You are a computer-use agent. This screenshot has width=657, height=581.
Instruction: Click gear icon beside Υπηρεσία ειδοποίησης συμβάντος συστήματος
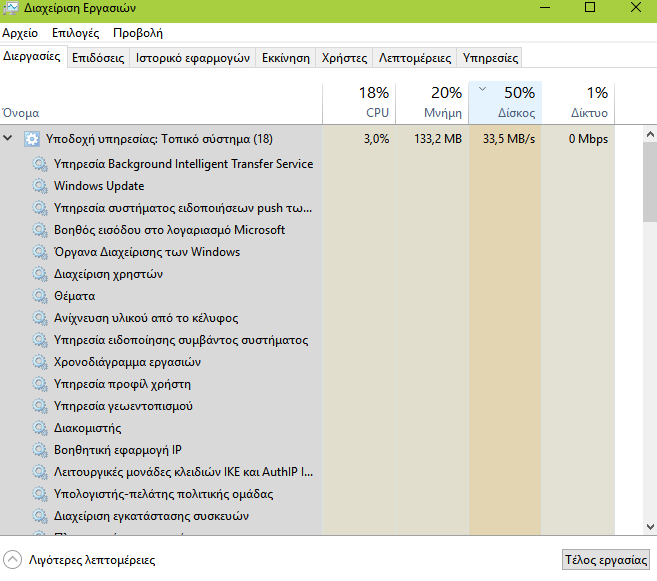pos(40,340)
